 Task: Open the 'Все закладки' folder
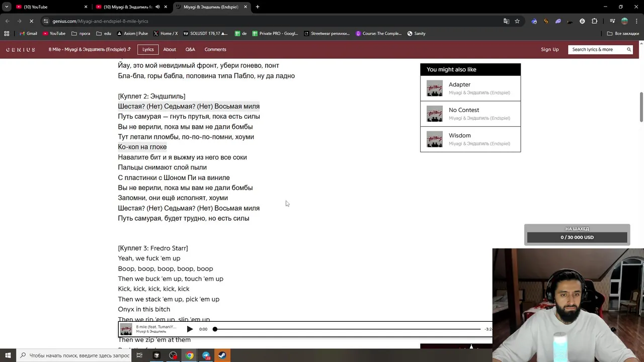pos(623,34)
